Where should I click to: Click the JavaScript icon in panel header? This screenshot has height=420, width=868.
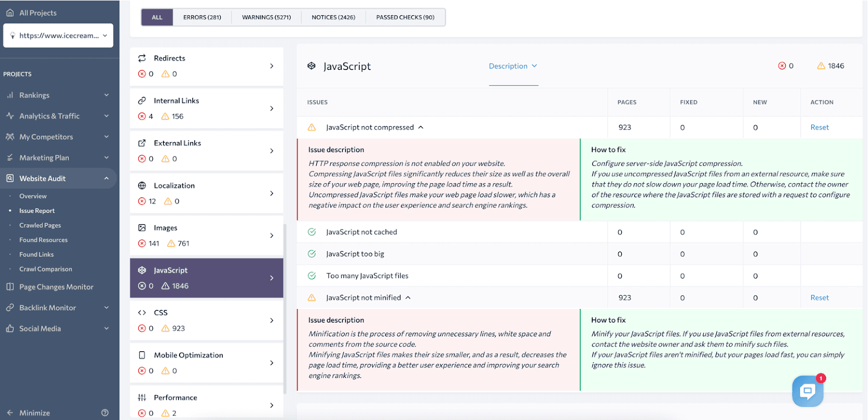point(311,66)
